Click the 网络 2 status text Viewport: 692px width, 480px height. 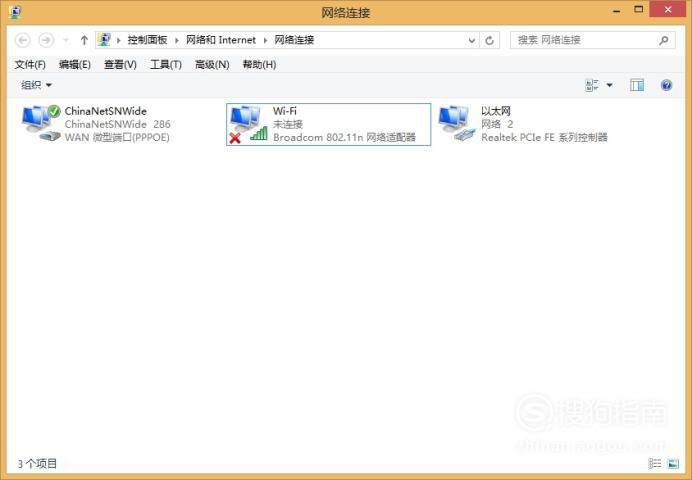[497, 124]
